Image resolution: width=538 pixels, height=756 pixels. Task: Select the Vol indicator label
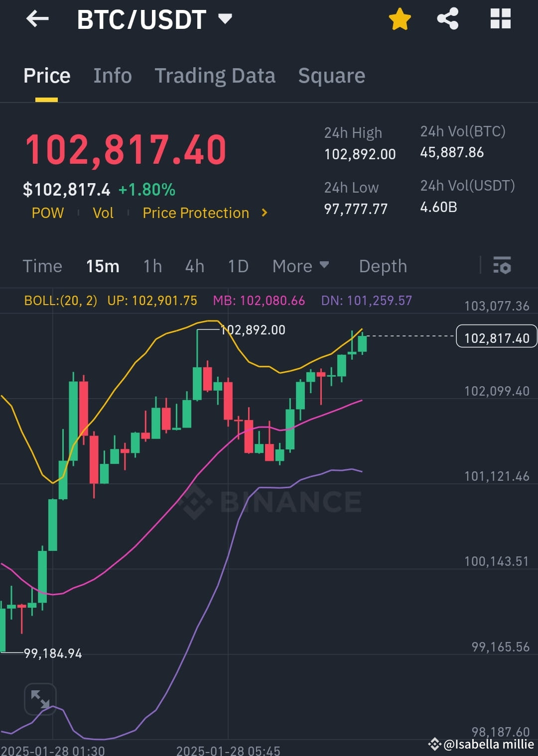[x=103, y=213]
